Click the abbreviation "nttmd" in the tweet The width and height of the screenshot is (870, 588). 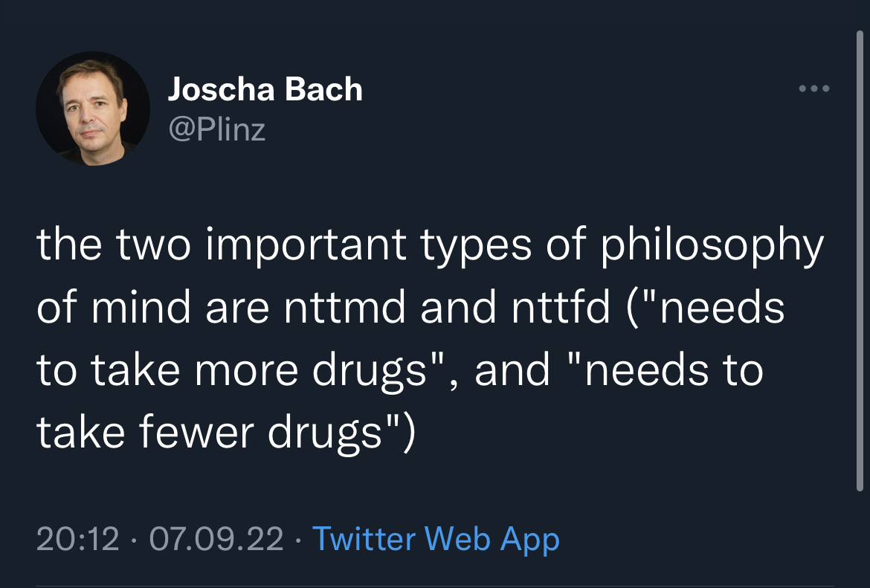tap(345, 308)
